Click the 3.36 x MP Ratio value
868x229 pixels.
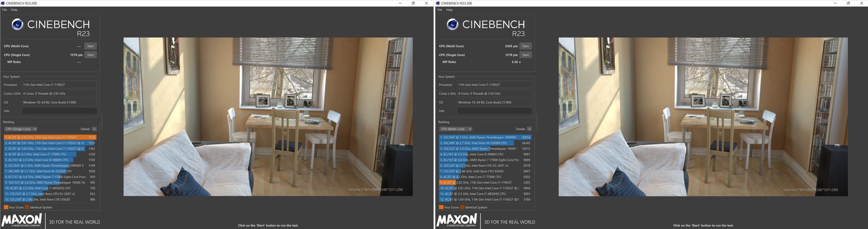[x=516, y=62]
